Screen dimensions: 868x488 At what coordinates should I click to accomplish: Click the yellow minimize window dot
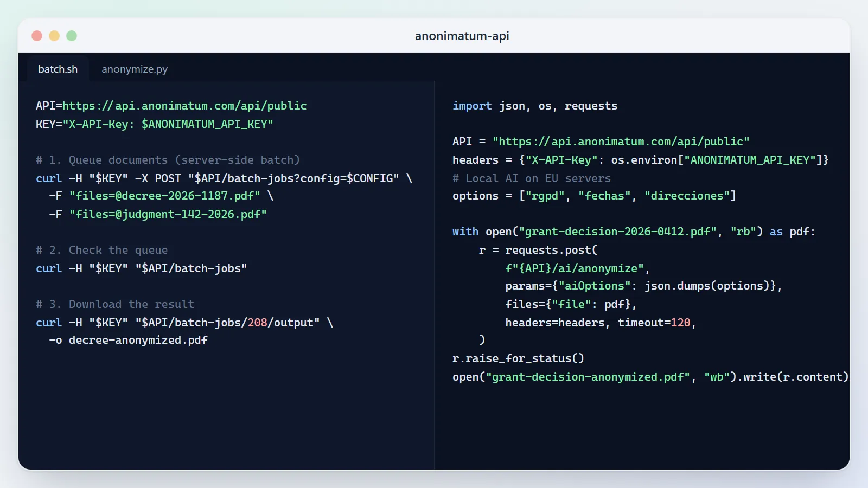(x=54, y=36)
